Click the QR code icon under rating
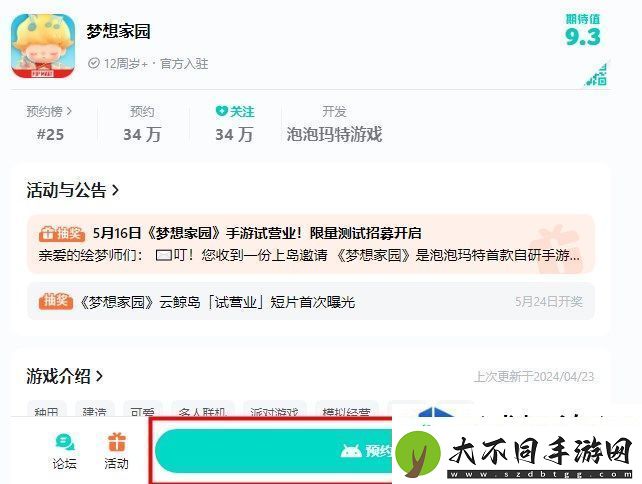Screen dimensions: 642x484 tap(597, 75)
